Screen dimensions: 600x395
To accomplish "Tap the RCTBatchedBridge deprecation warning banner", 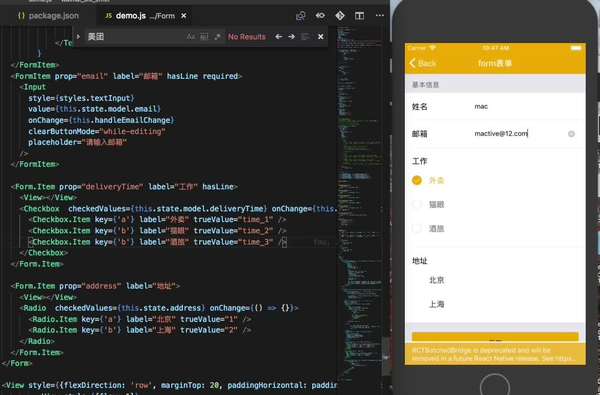I will [x=495, y=354].
